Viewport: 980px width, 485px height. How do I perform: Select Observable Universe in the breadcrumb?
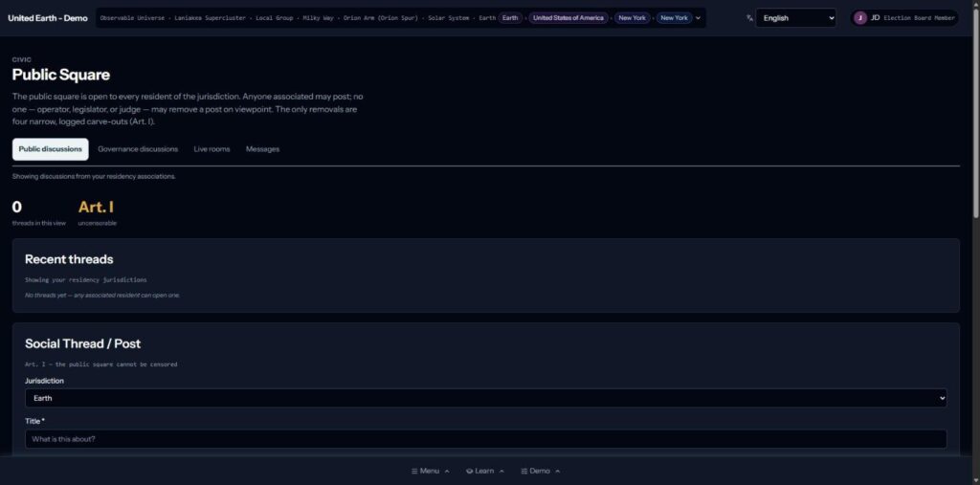coord(132,18)
